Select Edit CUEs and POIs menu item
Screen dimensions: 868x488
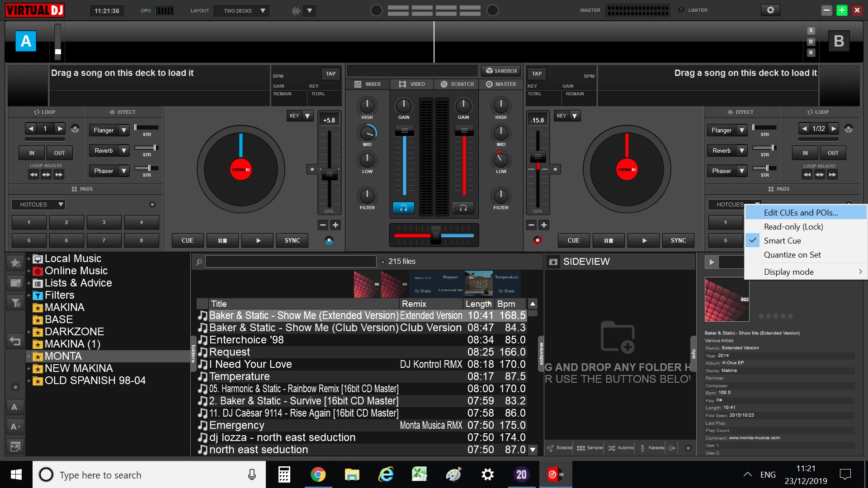(x=806, y=213)
